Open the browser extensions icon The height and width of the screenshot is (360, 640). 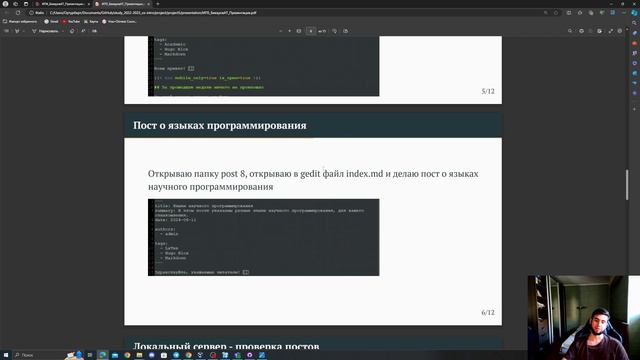pyautogui.click(x=580, y=13)
